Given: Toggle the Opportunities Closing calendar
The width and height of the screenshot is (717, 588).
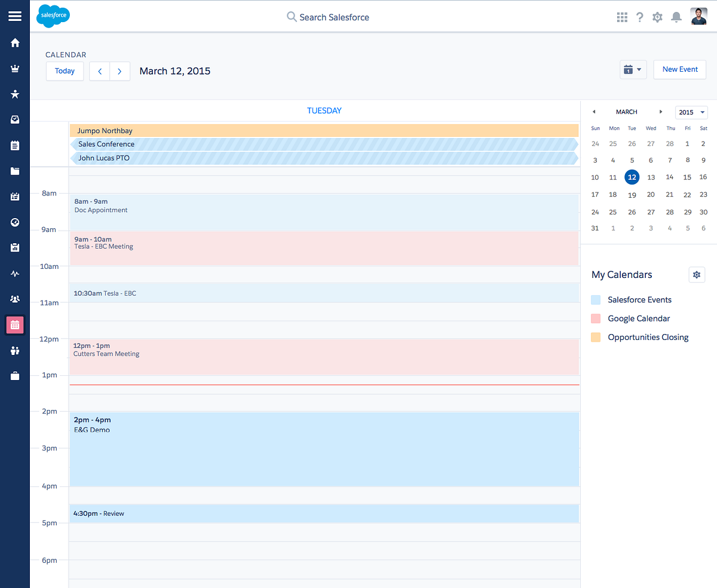Looking at the screenshot, I should coord(597,337).
